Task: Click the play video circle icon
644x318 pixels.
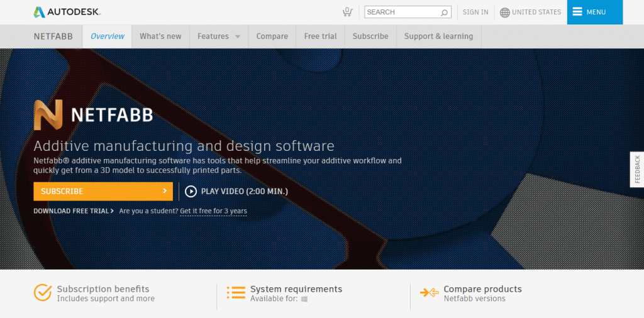Action: coord(191,191)
